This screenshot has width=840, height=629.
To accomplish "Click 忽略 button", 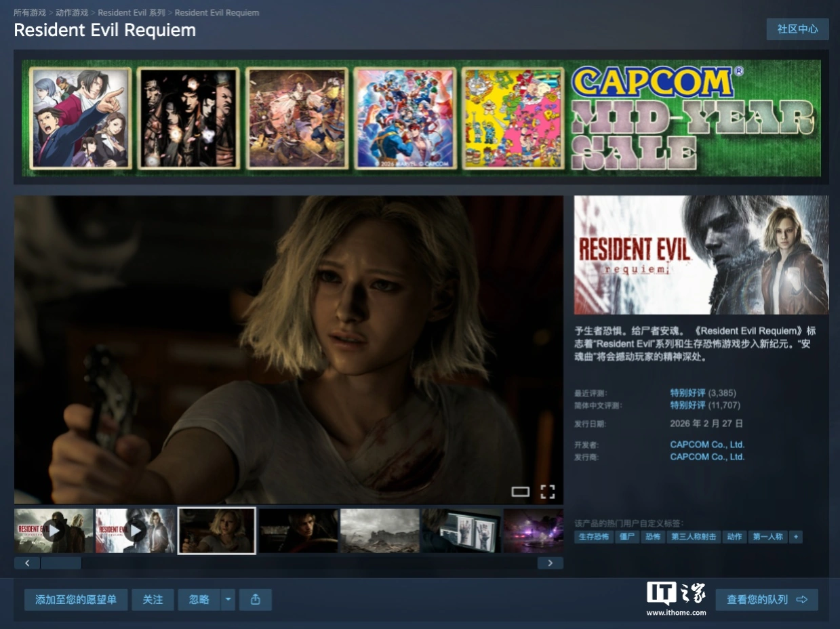I will pyautogui.click(x=199, y=599).
